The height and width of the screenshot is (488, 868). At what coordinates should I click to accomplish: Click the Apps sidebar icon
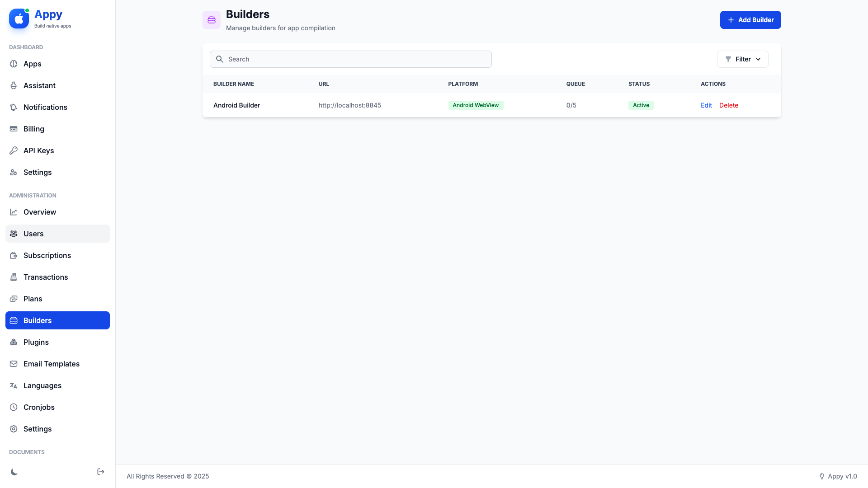tap(14, 64)
